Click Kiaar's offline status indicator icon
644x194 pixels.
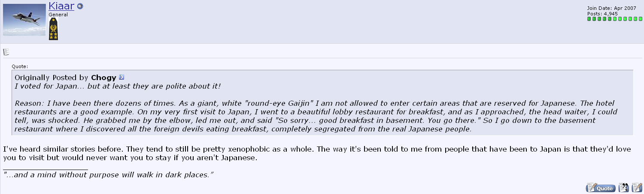coord(80,6)
